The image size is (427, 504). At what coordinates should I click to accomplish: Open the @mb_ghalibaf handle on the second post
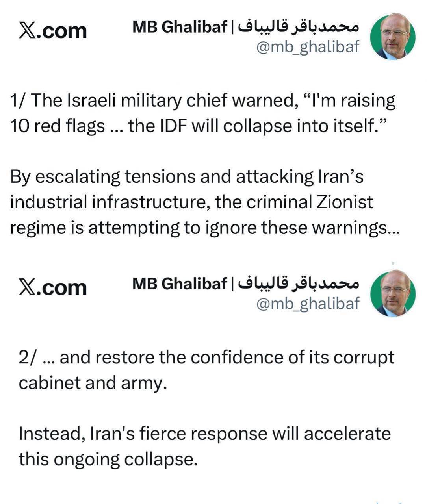point(308,303)
